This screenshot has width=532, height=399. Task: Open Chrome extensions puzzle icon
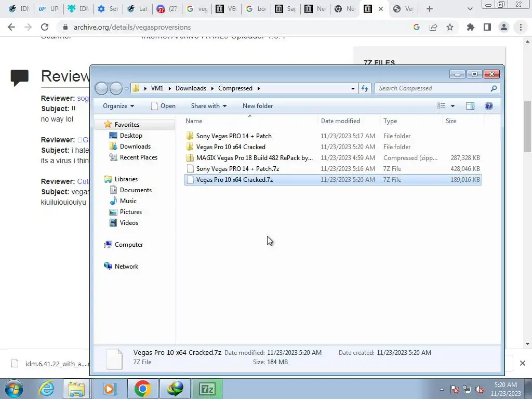point(471,27)
